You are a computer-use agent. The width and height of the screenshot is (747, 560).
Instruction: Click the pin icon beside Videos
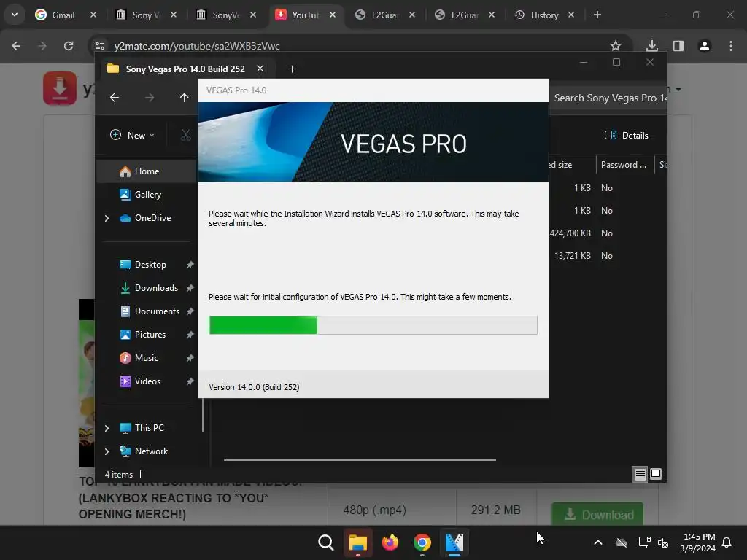point(190,381)
